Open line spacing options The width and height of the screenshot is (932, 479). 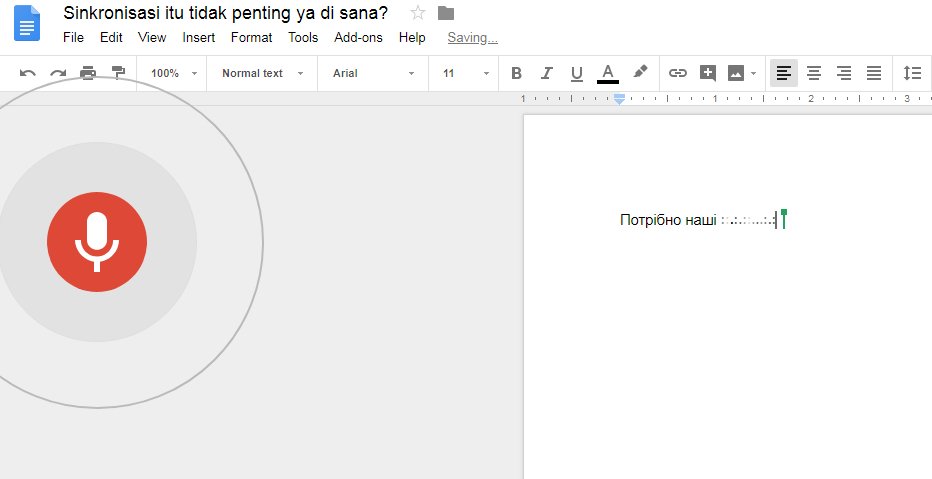[x=912, y=73]
